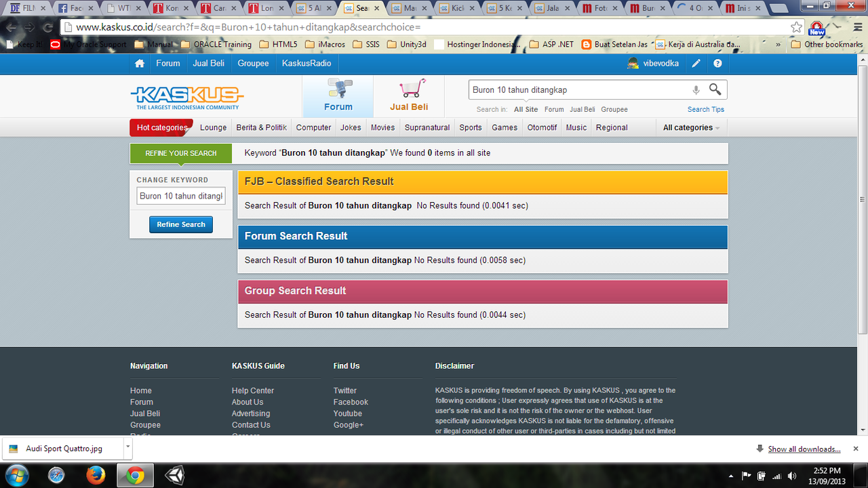
Task: Switch to the Kick browser tab
Action: (458, 9)
